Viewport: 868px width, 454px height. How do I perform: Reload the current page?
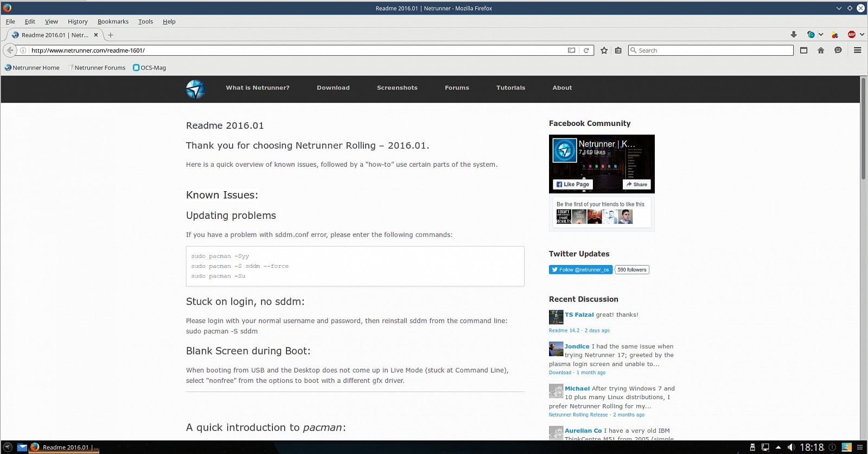point(586,51)
